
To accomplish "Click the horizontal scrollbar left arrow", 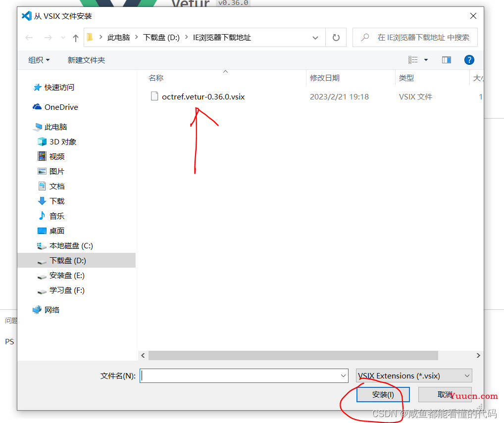I will (x=143, y=356).
